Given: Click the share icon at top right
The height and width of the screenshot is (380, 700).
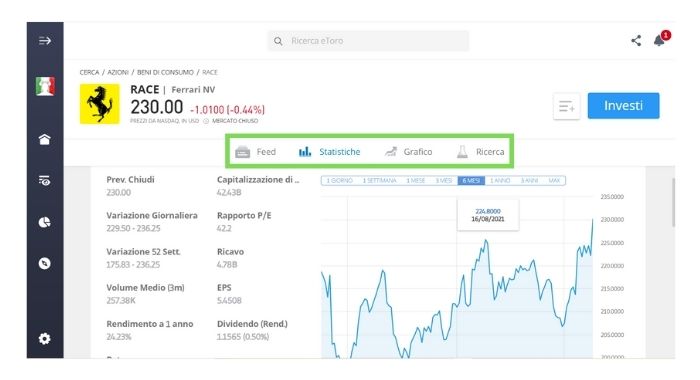Looking at the screenshot, I should coord(636,41).
